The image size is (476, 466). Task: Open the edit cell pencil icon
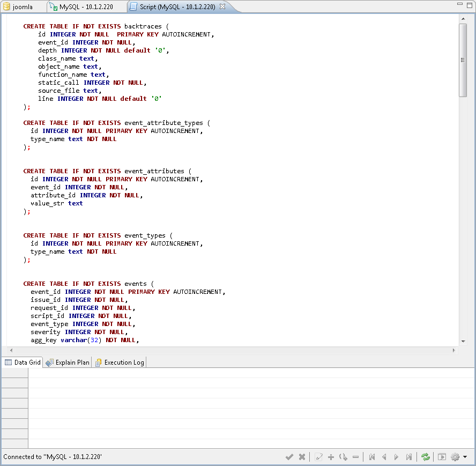tap(319, 456)
